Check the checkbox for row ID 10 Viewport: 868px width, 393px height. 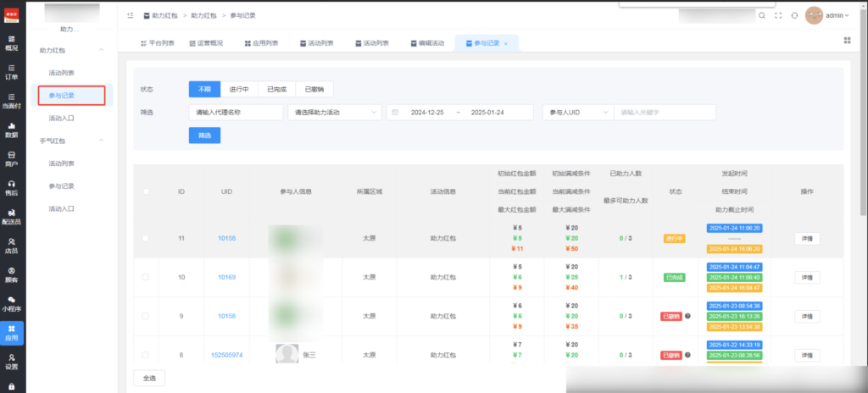[146, 277]
